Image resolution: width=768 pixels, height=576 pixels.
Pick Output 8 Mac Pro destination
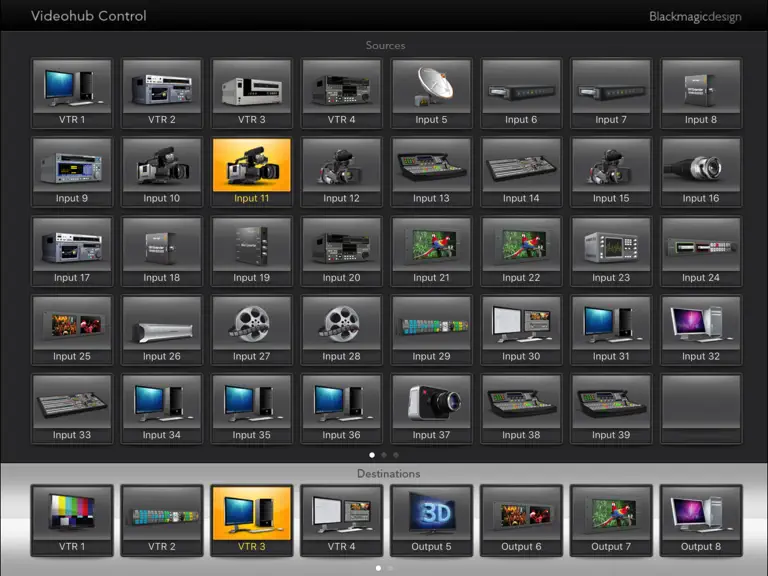(701, 521)
